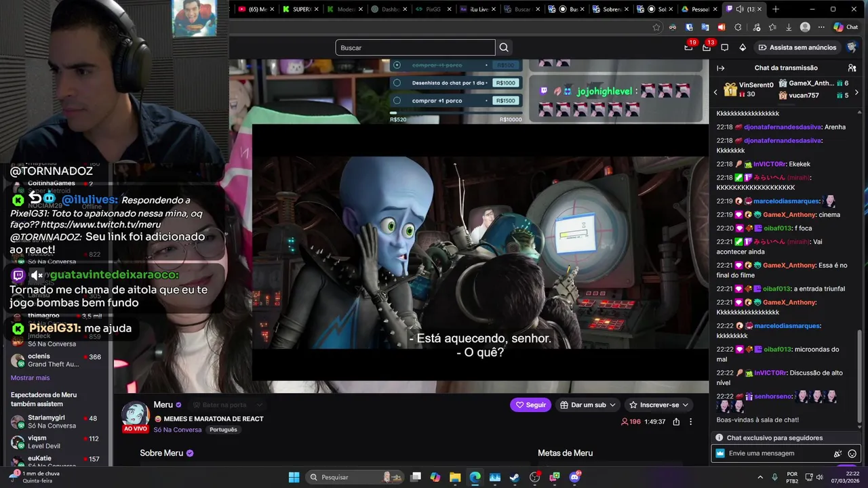
Task: Open chatter GameX_Anthony's 'cinema' message username
Action: (x=789, y=215)
